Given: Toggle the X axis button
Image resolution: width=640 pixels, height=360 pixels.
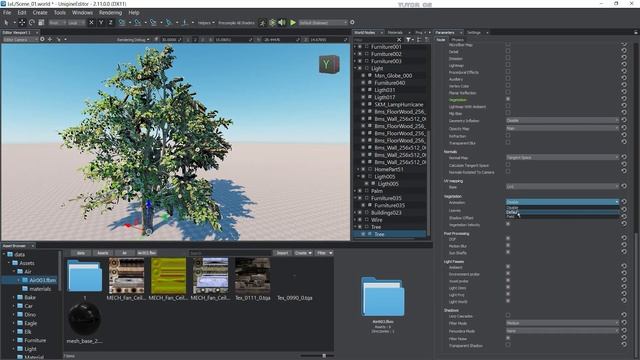Looking at the screenshot, I should coord(91,22).
